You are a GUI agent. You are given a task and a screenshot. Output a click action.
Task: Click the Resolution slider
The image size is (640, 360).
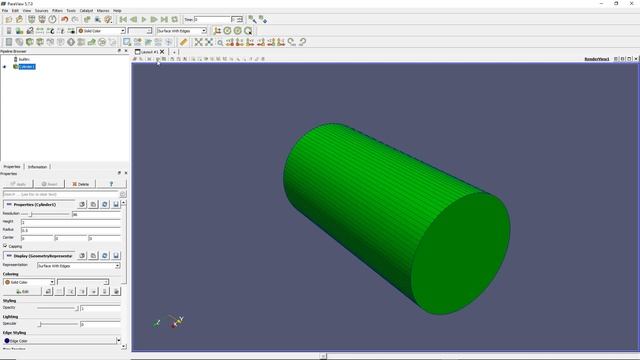46,214
